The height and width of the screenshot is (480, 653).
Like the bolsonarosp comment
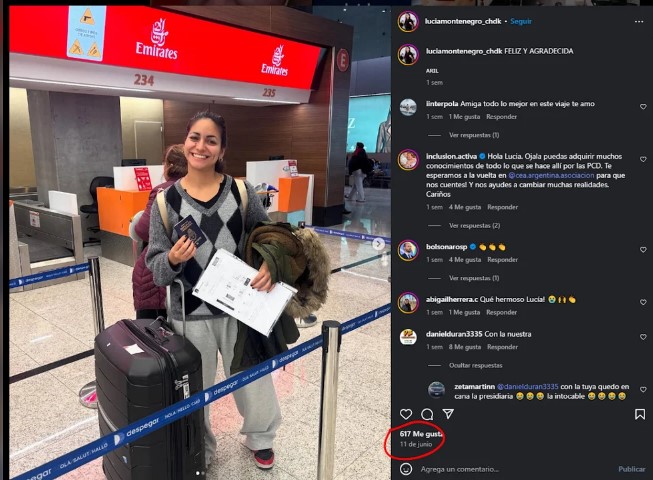(643, 249)
